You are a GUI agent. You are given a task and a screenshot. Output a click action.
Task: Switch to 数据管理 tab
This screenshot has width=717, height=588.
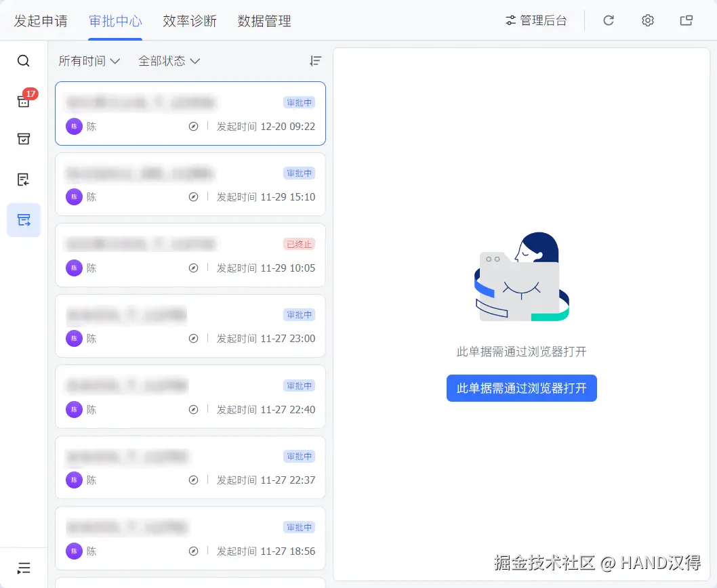(264, 21)
